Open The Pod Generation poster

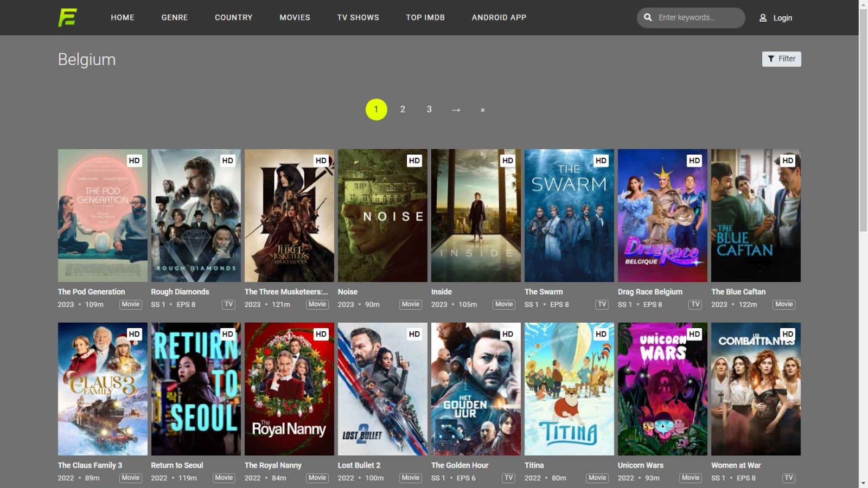[x=103, y=215]
